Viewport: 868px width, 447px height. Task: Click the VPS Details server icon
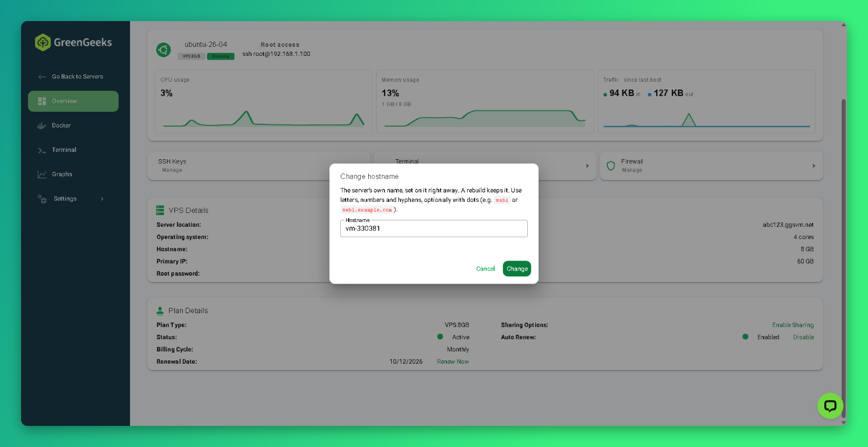160,210
